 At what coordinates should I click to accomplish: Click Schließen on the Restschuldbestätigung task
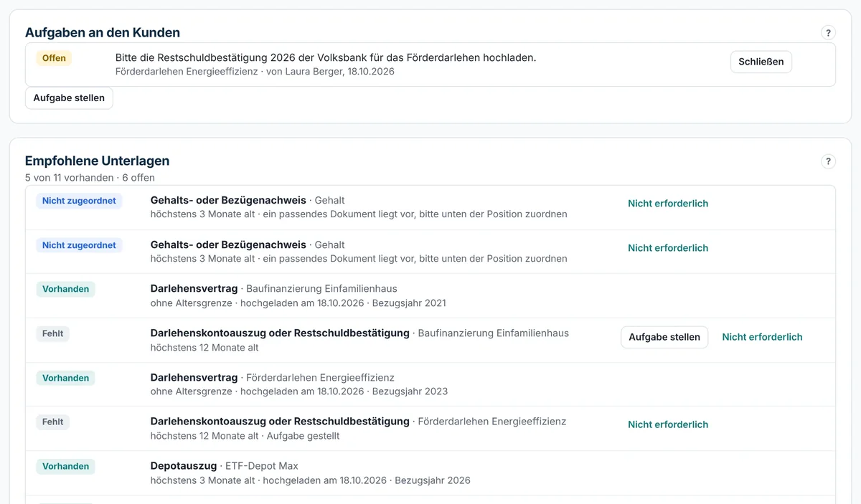pyautogui.click(x=761, y=62)
